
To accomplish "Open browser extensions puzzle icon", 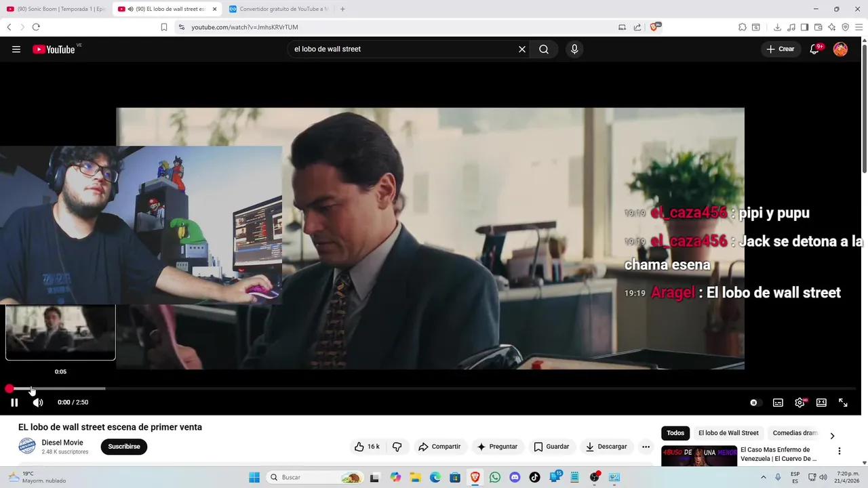I will coord(743,27).
